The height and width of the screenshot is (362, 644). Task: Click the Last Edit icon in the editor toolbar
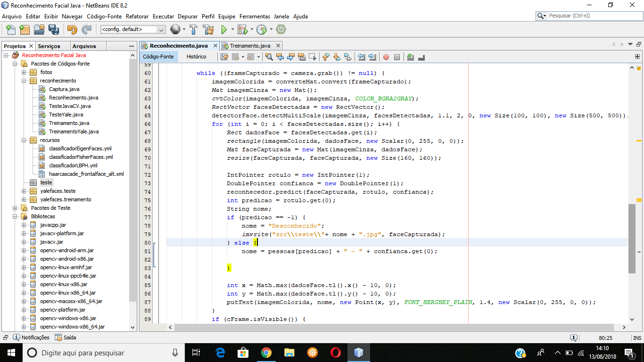tap(224, 57)
